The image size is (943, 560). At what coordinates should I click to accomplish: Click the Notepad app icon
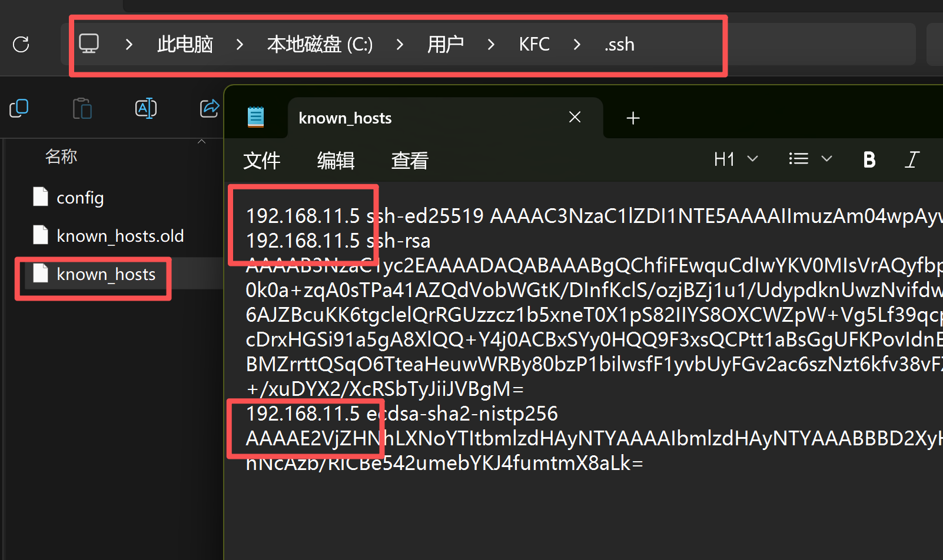[255, 118]
